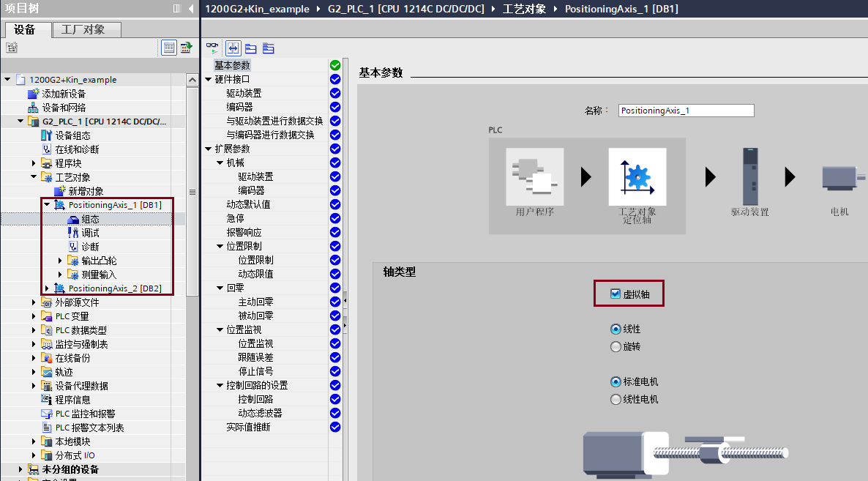Expand the PositioningAxis_2 [DB2] node
The width and height of the screenshot is (868, 481).
click(x=47, y=288)
